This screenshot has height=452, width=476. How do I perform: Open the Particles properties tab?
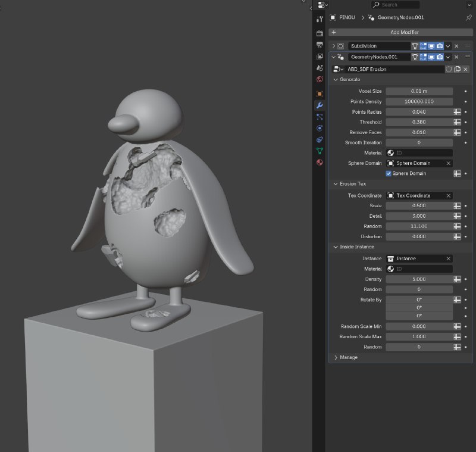[320, 117]
